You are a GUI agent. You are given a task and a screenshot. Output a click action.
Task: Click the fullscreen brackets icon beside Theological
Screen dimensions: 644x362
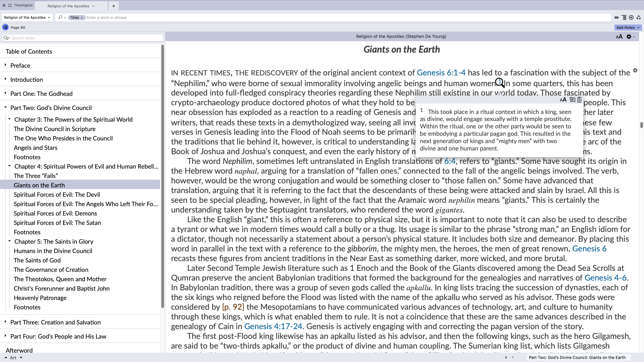(10, 5)
